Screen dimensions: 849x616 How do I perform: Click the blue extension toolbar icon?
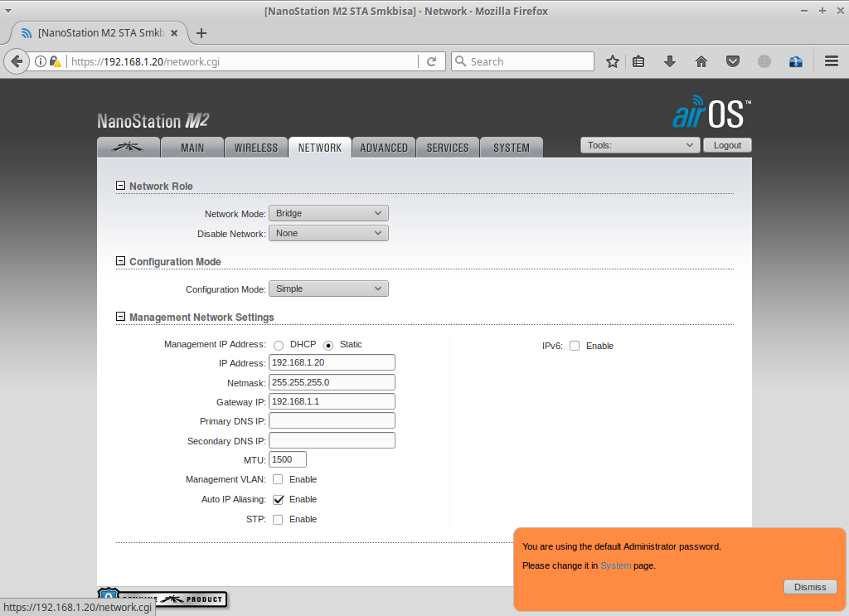click(795, 61)
